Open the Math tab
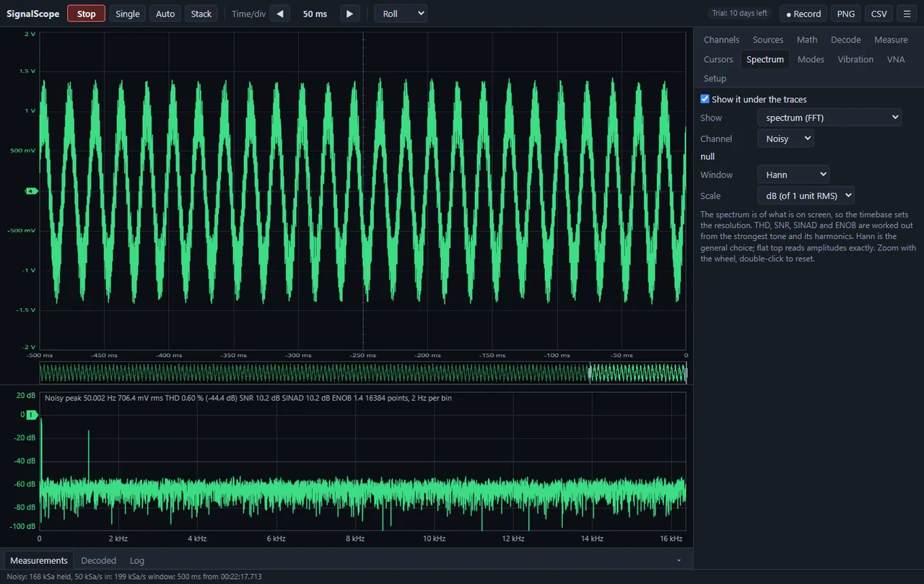The height and width of the screenshot is (584, 924). coord(807,40)
